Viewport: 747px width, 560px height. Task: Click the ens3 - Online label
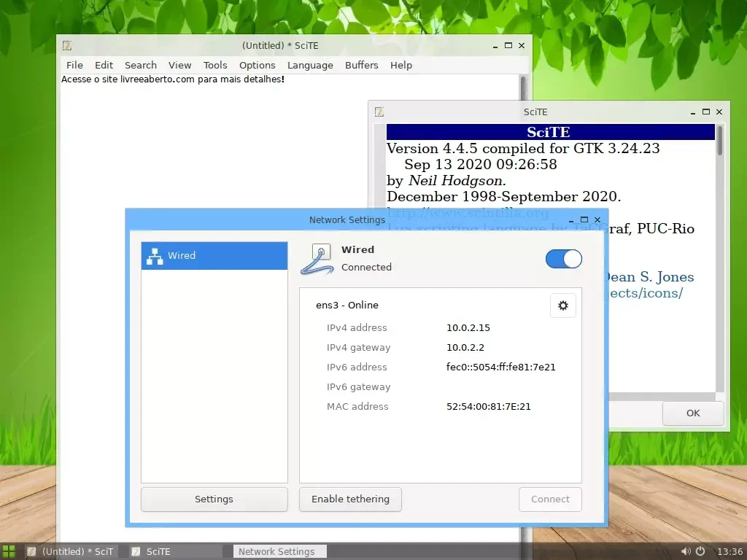click(x=347, y=306)
